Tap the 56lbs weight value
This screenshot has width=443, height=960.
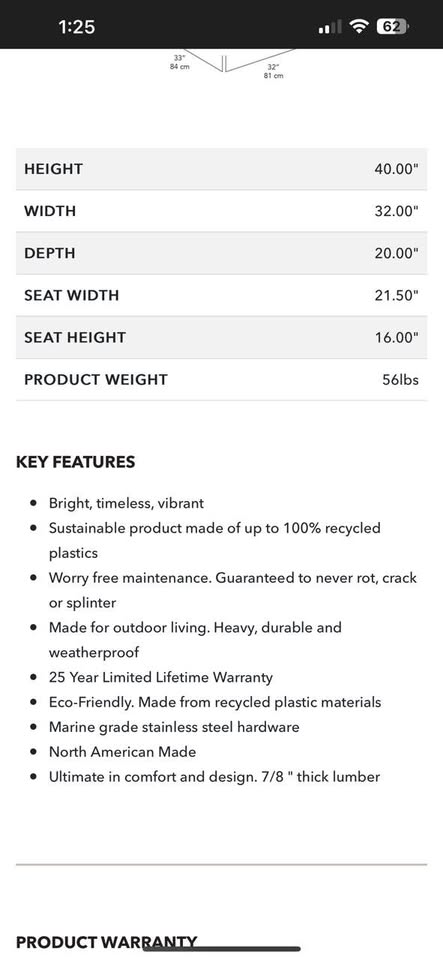401,380
